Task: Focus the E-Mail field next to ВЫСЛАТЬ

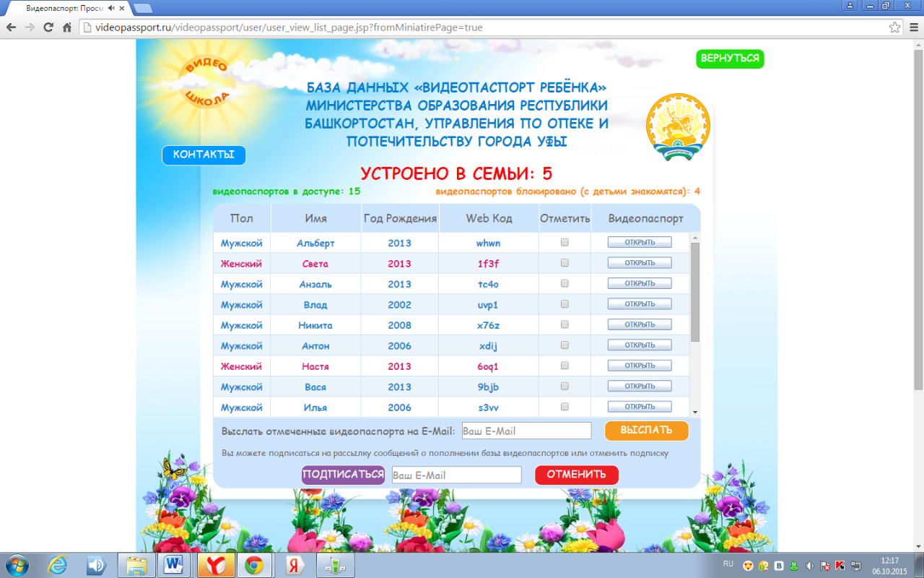Action: [x=526, y=431]
